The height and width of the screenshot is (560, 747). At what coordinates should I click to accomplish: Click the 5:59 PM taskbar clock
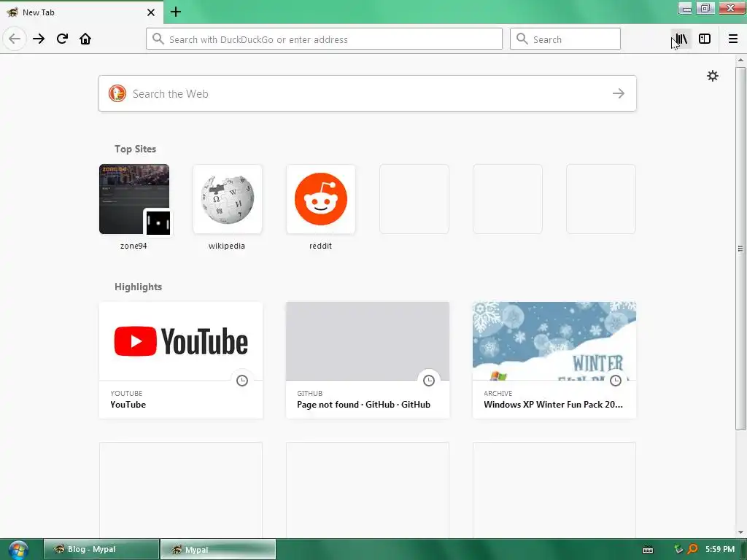click(x=720, y=549)
